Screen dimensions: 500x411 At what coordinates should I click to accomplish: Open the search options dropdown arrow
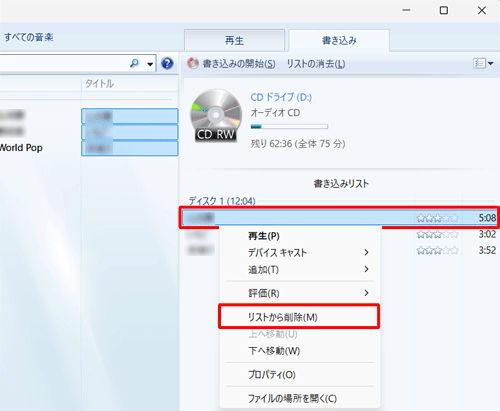[x=150, y=64]
